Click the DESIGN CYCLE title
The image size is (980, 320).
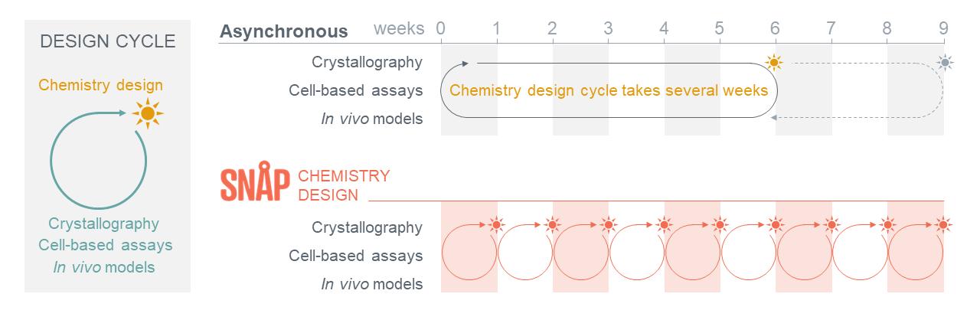(x=107, y=43)
